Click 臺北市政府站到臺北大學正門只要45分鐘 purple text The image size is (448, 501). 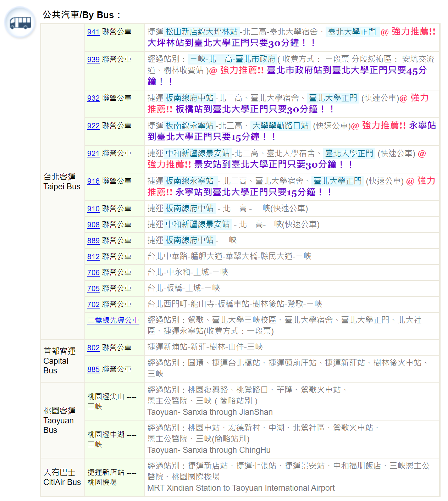[287, 76]
